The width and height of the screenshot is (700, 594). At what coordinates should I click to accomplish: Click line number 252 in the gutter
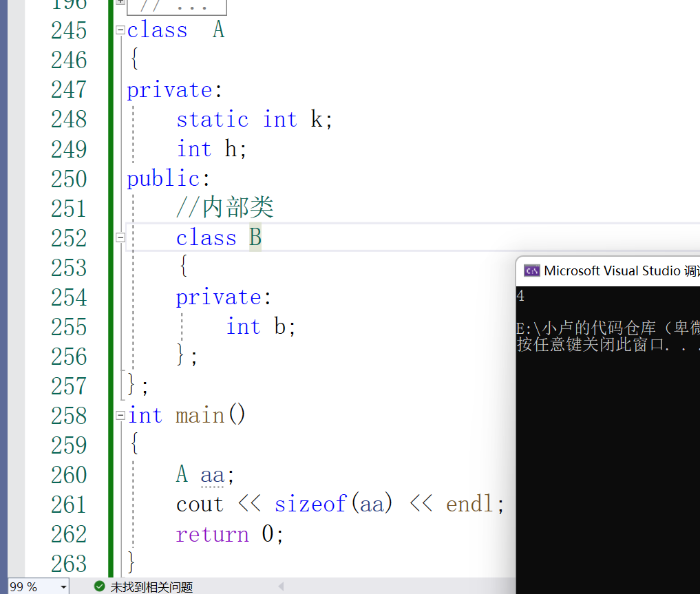[x=69, y=238]
